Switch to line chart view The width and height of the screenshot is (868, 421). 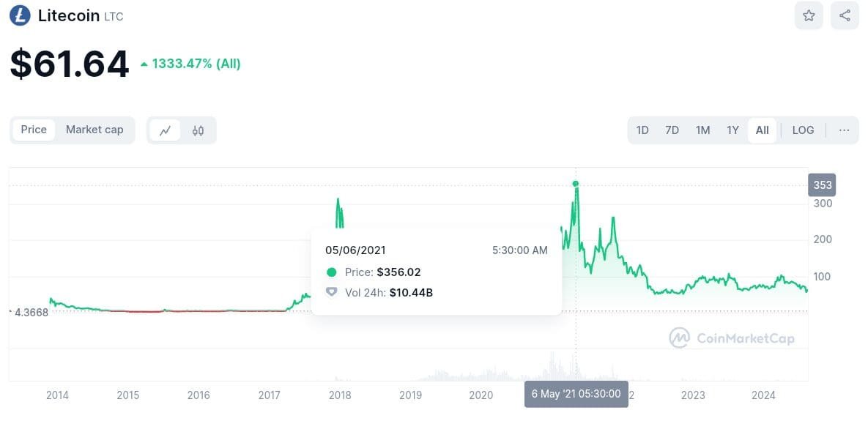(x=166, y=130)
